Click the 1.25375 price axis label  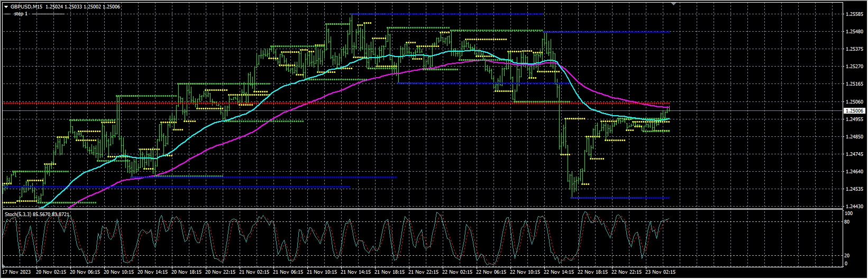854,50
